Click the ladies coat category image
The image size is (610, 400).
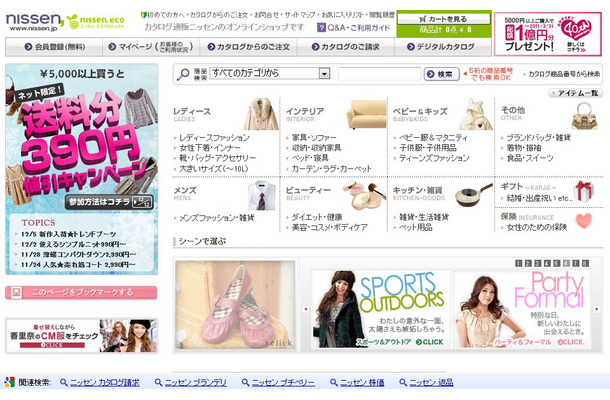(x=261, y=114)
